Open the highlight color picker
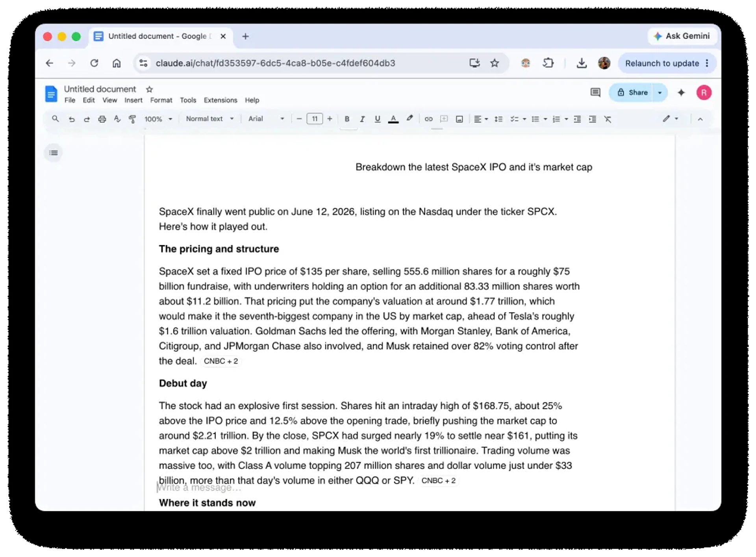The image size is (756, 557). point(409,118)
